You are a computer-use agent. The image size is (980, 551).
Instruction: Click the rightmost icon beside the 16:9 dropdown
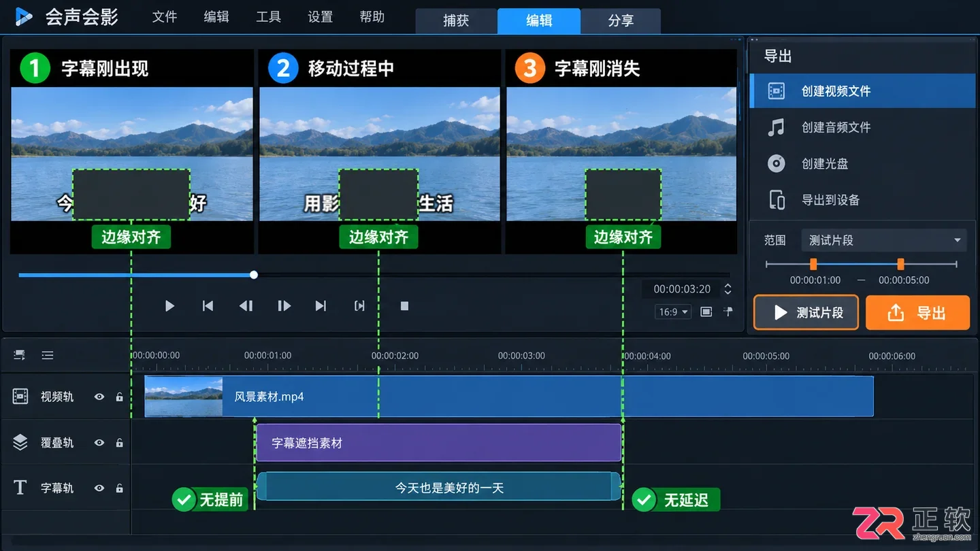(x=728, y=312)
